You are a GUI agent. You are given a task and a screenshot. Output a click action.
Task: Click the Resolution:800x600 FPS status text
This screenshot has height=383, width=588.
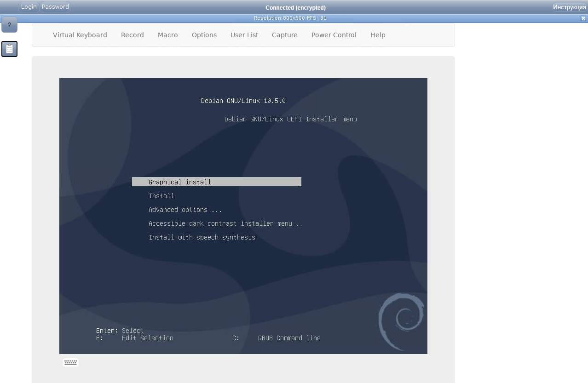[290, 18]
